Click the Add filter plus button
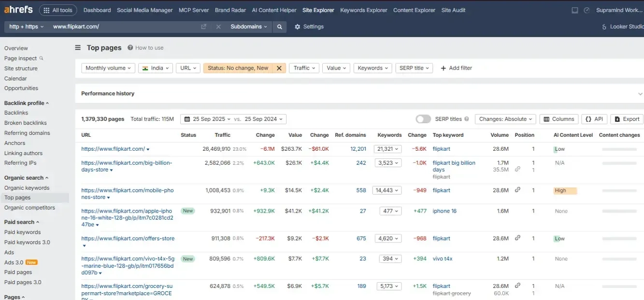Screen dimensions: 644x300 click(456, 68)
